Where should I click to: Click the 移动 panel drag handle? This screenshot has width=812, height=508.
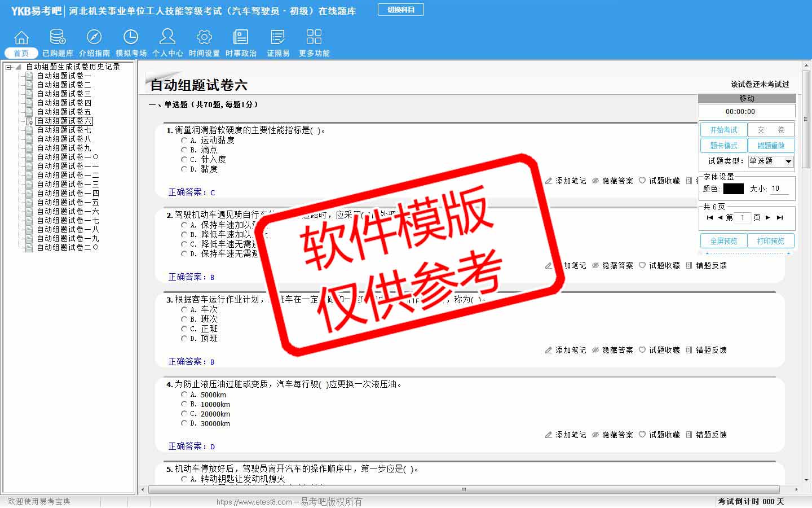point(747,98)
